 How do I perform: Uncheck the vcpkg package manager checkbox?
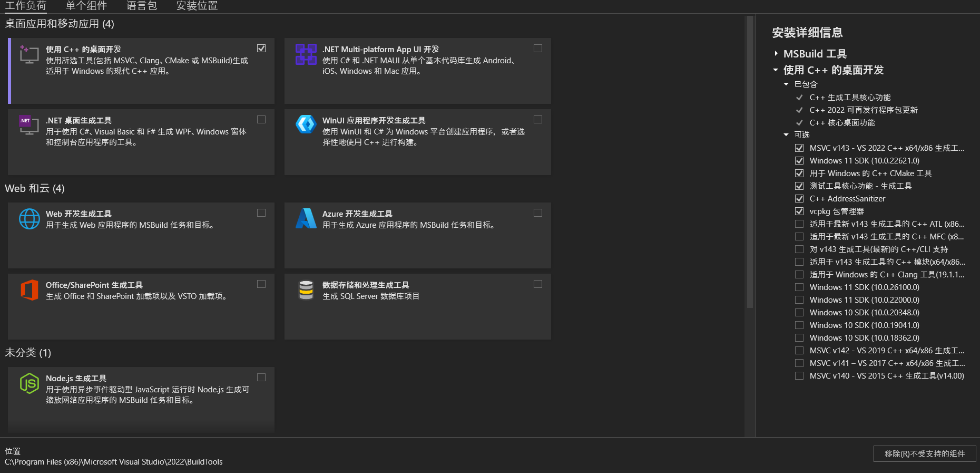(799, 211)
